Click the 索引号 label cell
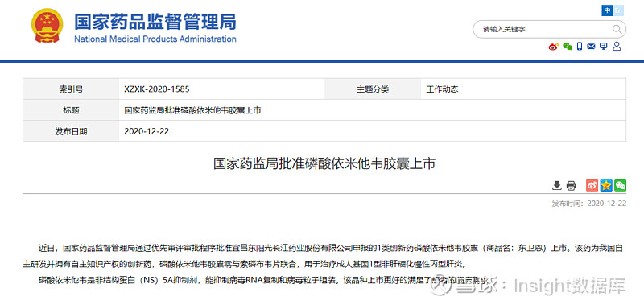Image resolution: width=644 pixels, height=305 pixels. click(71, 89)
